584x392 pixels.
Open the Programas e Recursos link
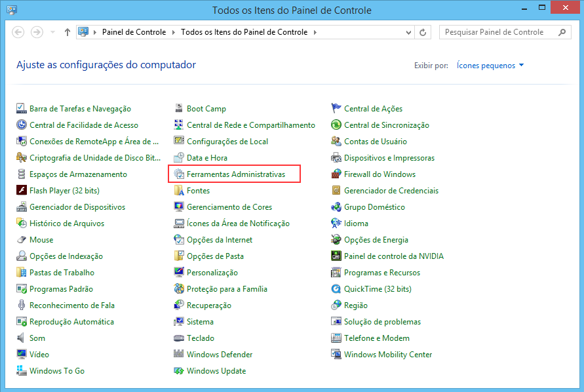(381, 273)
